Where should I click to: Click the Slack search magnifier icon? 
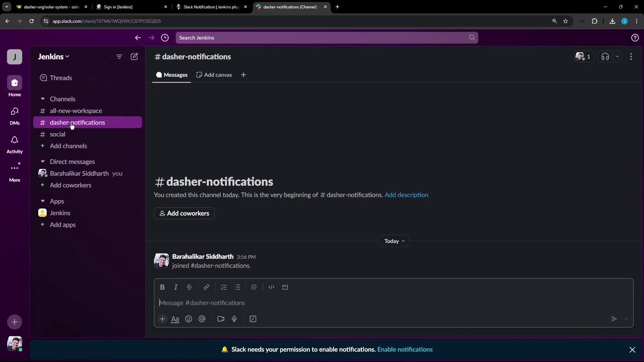click(x=472, y=38)
